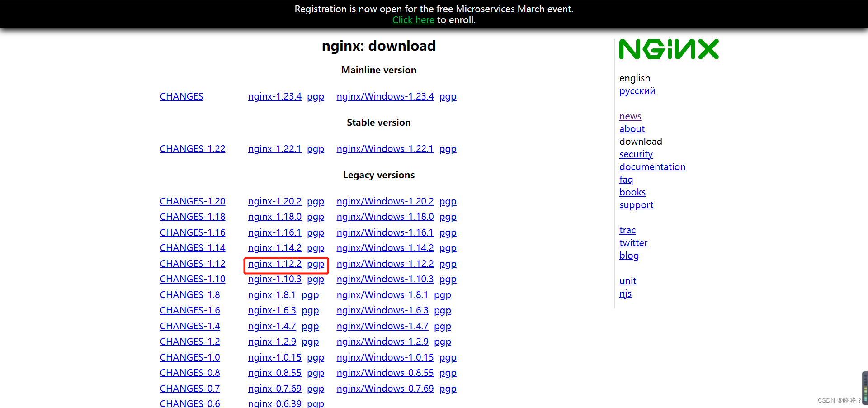Open CHANGES-1.2 link
This screenshot has height=408, width=868.
[x=189, y=342]
